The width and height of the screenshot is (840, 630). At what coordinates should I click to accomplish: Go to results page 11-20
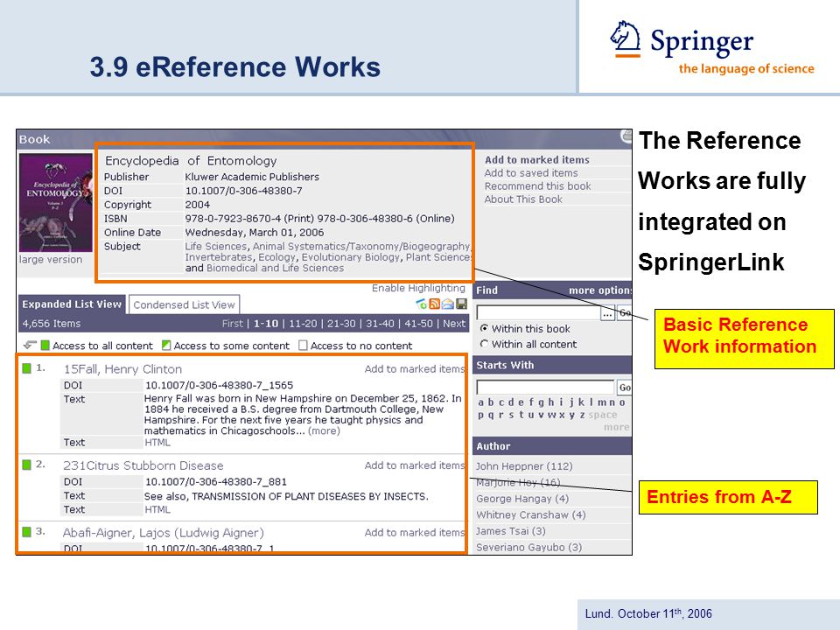coord(303,324)
